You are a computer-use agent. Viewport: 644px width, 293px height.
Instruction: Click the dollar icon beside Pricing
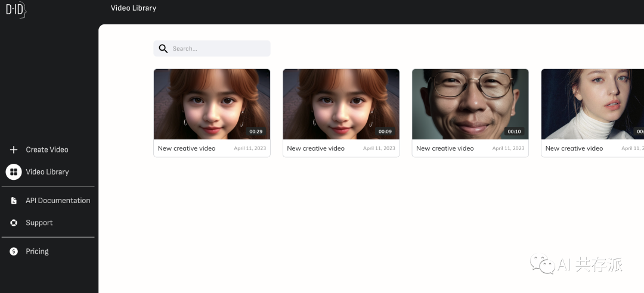point(14,251)
